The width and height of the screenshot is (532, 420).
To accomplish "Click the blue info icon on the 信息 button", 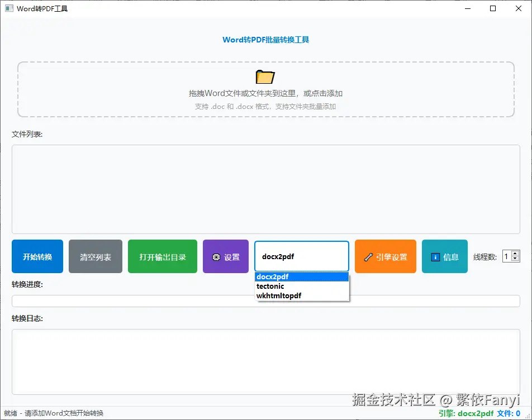I will pyautogui.click(x=435, y=256).
